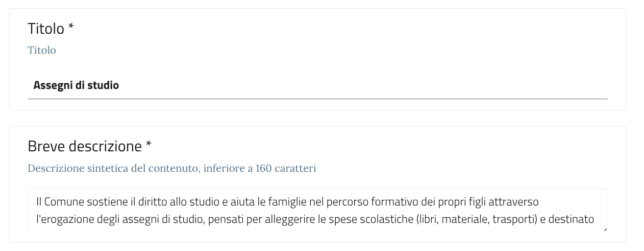The width and height of the screenshot is (644, 251).
Task: Click the small "Titolo" help text
Action: coord(42,50)
